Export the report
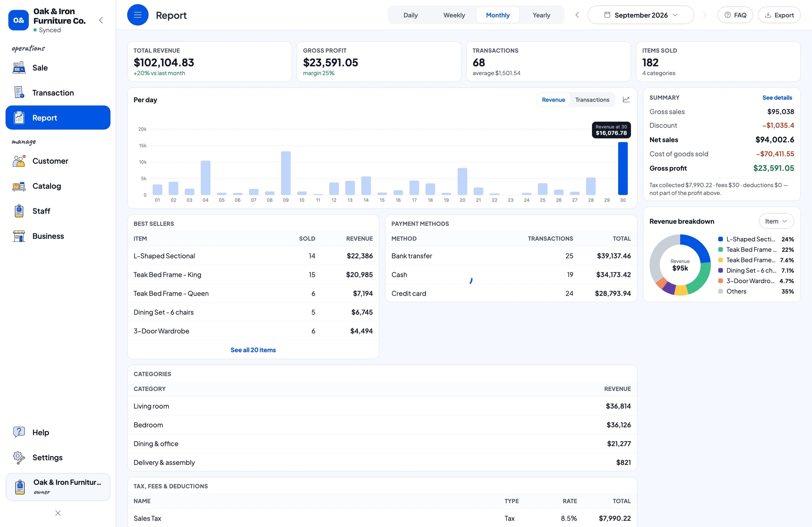This screenshot has height=527, width=812. click(779, 15)
